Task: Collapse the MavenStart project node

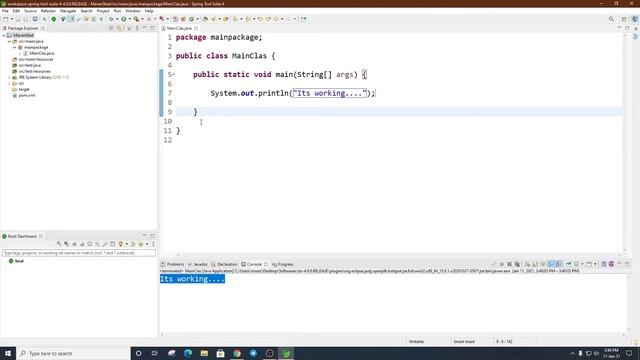Action: (x=4, y=35)
